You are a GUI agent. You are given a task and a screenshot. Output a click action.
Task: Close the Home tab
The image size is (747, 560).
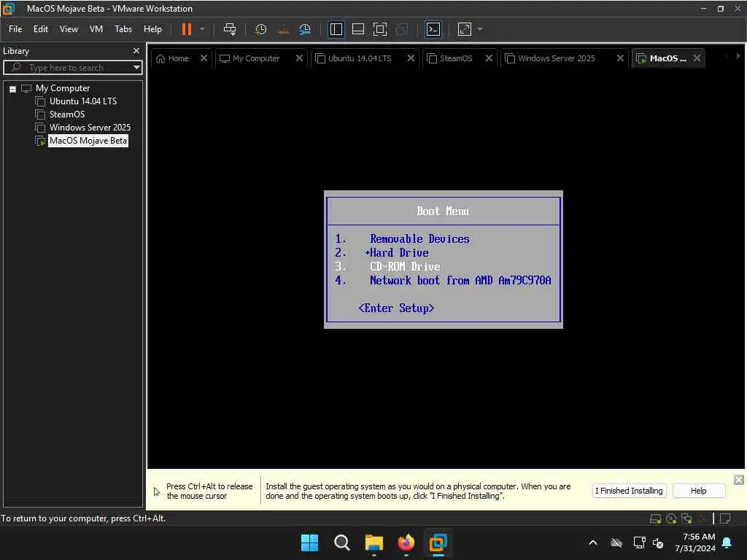pyautogui.click(x=204, y=58)
